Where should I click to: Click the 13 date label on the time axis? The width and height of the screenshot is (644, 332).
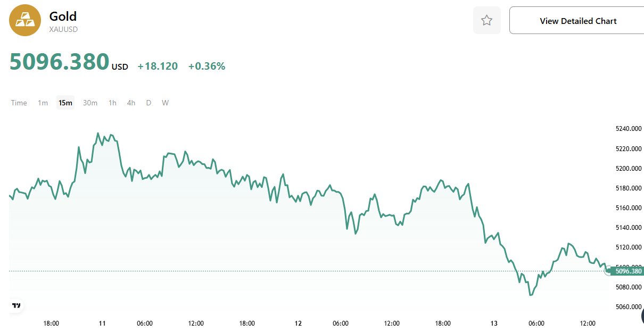pyautogui.click(x=494, y=323)
